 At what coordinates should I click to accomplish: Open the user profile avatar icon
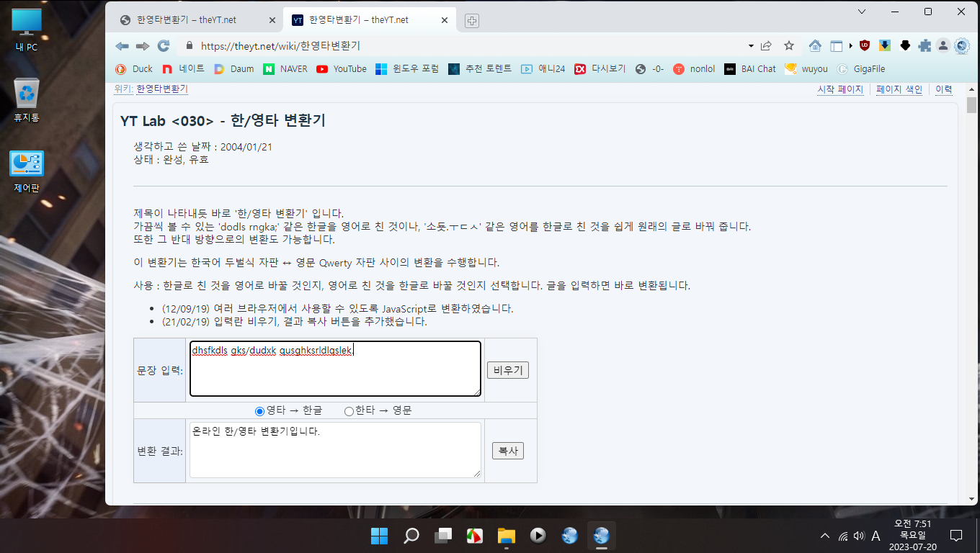pos(943,45)
